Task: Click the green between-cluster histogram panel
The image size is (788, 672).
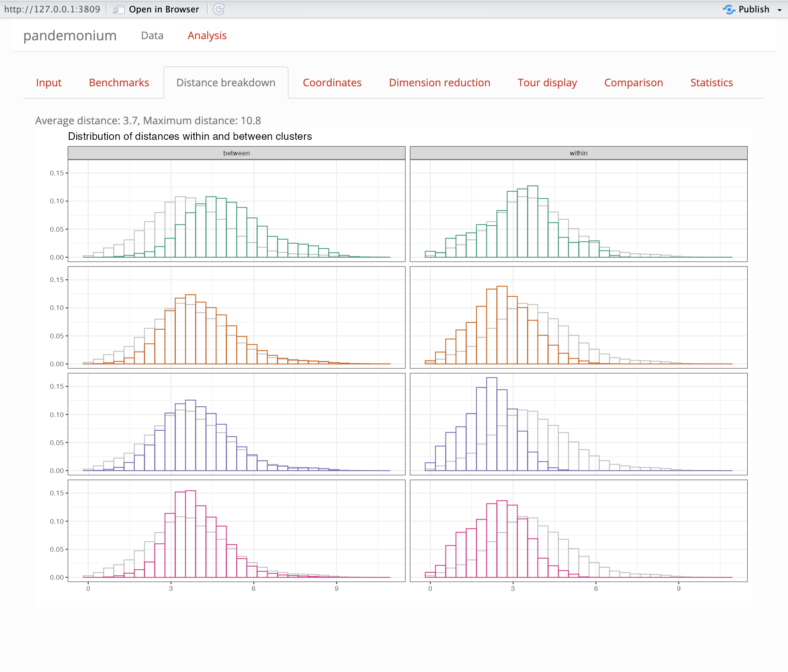Action: click(237, 211)
